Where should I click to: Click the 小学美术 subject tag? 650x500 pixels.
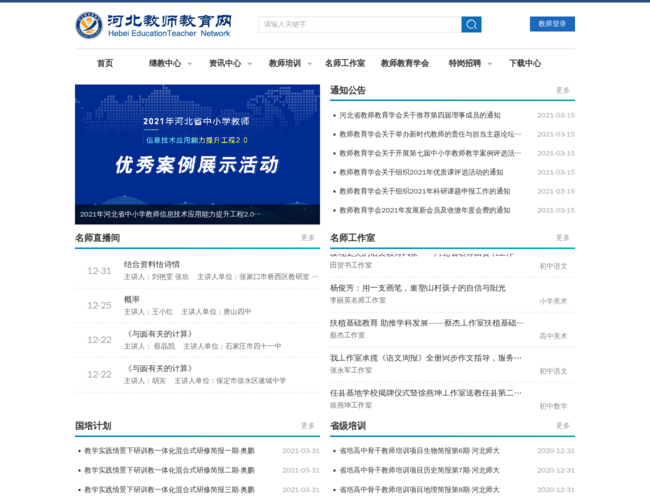click(553, 301)
